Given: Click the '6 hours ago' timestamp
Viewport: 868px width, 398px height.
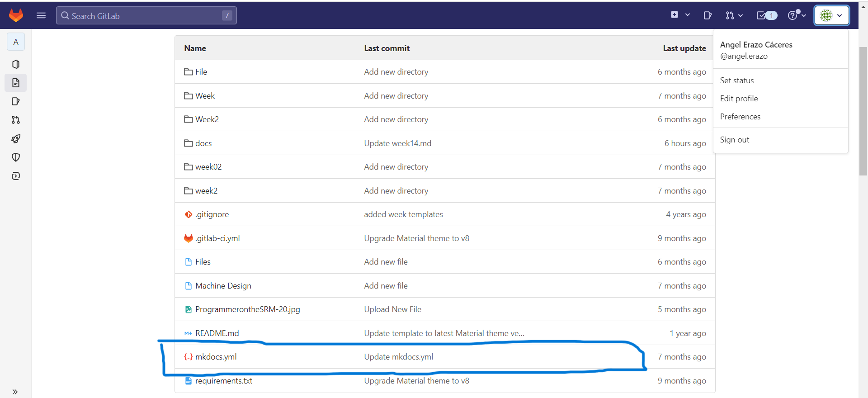Looking at the screenshot, I should click(x=685, y=143).
